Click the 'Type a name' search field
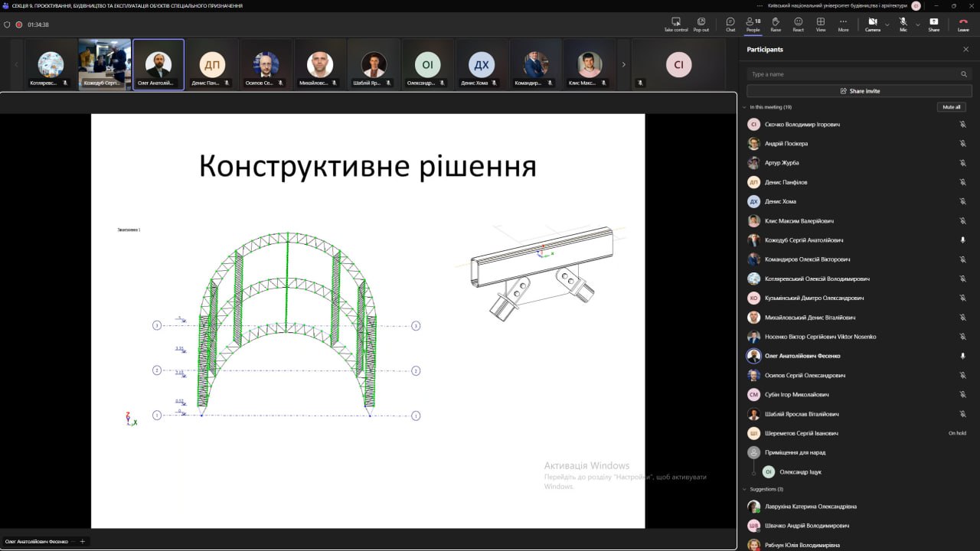The image size is (980, 551). point(854,74)
